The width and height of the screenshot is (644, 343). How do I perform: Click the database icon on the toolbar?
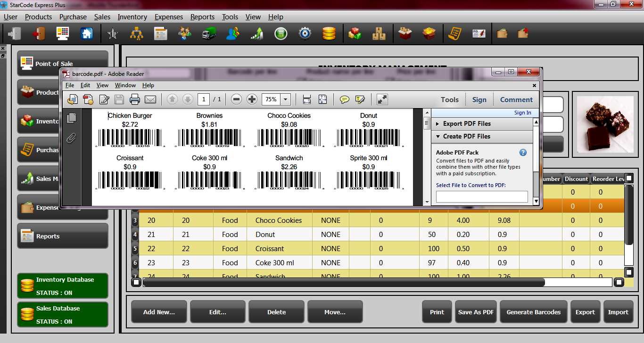[x=329, y=33]
